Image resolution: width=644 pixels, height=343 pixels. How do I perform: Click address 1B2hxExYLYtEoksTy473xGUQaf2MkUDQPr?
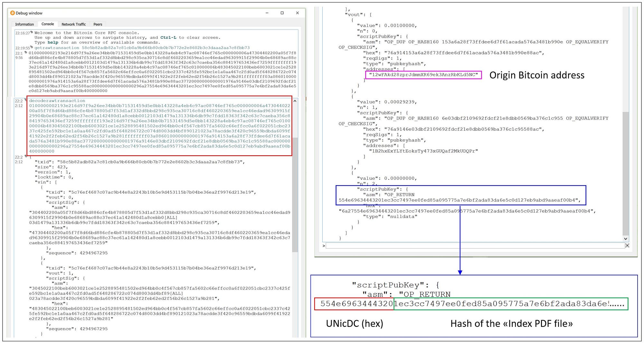click(x=423, y=151)
